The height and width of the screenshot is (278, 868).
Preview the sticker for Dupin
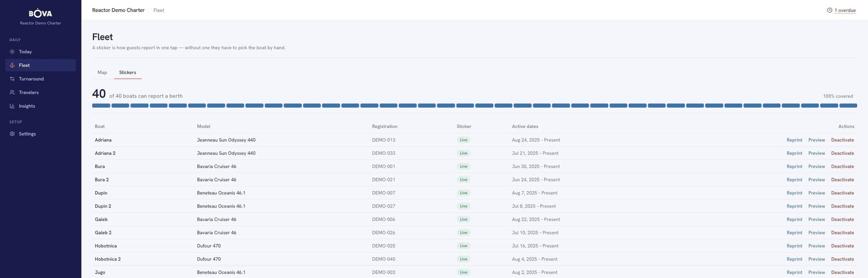point(816,193)
